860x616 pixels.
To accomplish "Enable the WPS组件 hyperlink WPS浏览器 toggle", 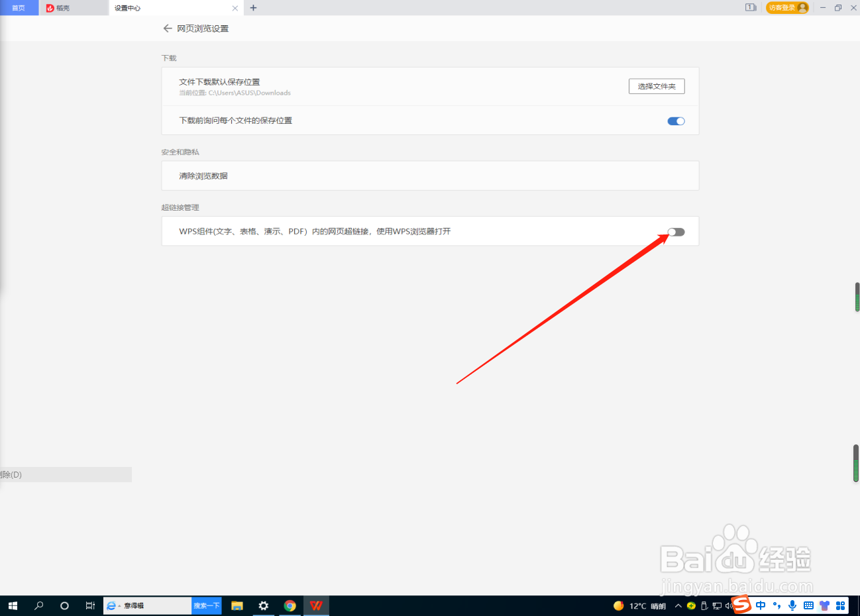I will pyautogui.click(x=676, y=232).
